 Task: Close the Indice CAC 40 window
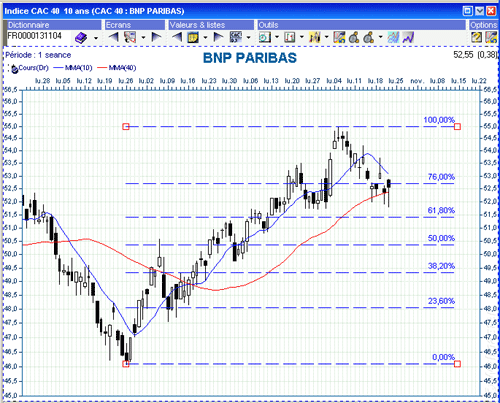(491, 11)
